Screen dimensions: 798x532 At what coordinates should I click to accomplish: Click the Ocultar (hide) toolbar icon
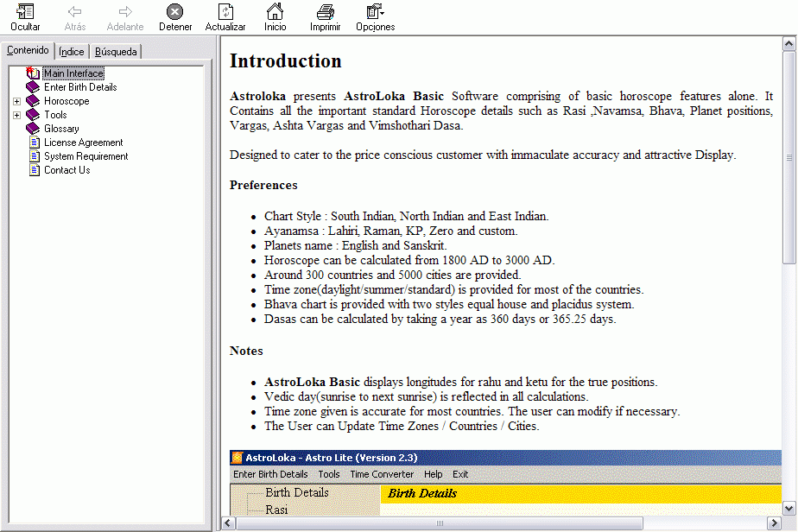(25, 12)
